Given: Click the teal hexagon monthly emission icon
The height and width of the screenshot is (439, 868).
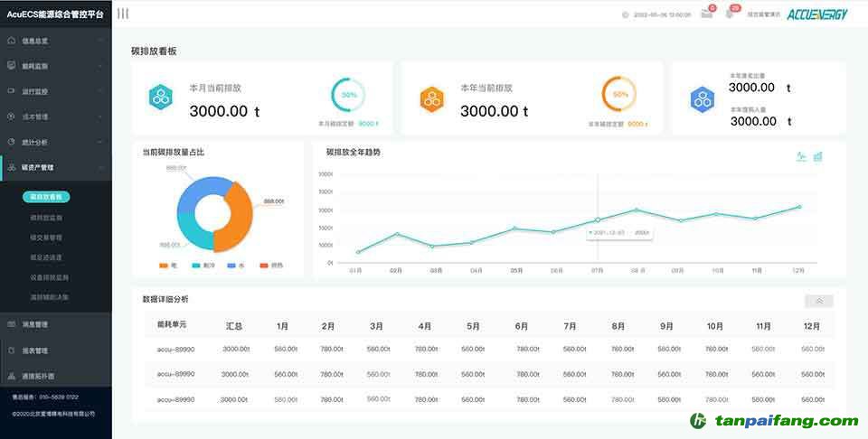Looking at the screenshot, I should coord(162,97).
